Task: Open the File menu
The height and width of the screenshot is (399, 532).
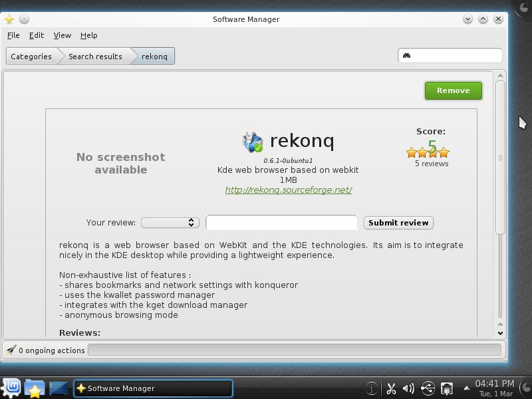Action: (x=13, y=35)
